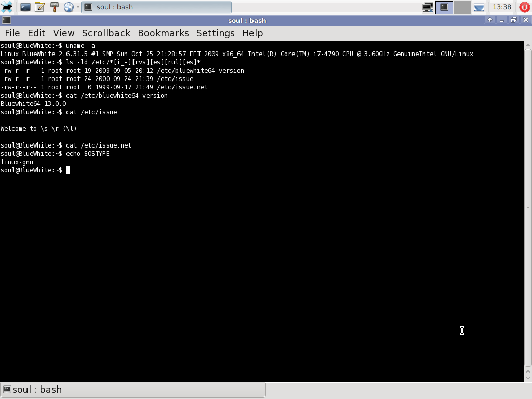Click the 13:38 panel clock
The image size is (532, 399).
click(x=502, y=7)
